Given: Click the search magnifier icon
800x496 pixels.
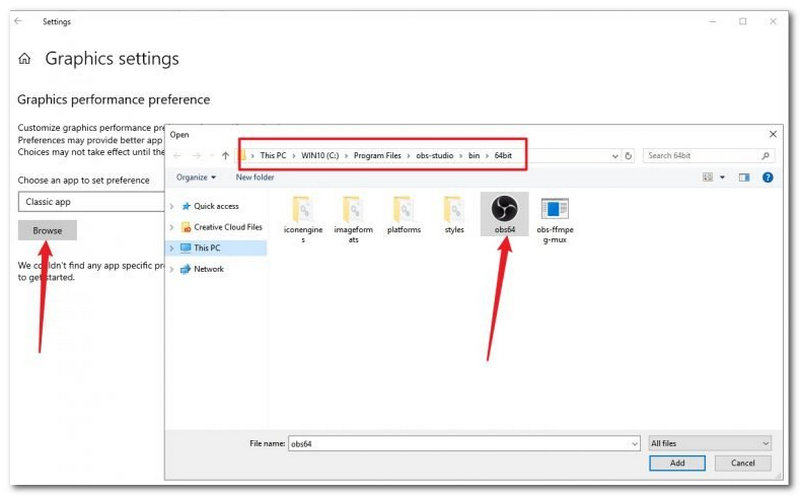Looking at the screenshot, I should point(765,156).
